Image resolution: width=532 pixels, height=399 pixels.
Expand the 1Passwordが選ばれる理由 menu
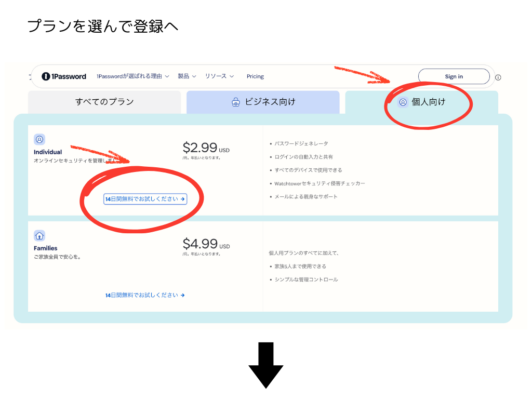pyautogui.click(x=133, y=76)
